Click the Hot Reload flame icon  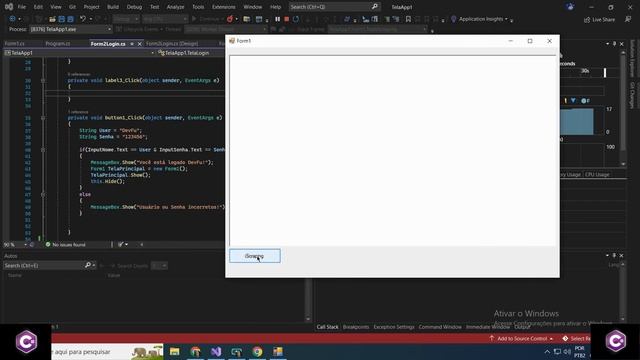point(230,19)
